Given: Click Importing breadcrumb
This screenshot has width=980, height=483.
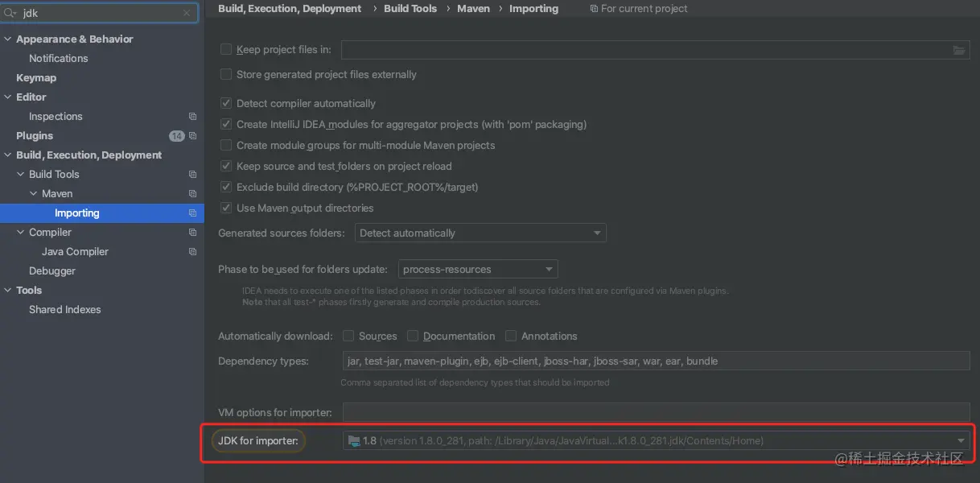Looking at the screenshot, I should point(533,9).
